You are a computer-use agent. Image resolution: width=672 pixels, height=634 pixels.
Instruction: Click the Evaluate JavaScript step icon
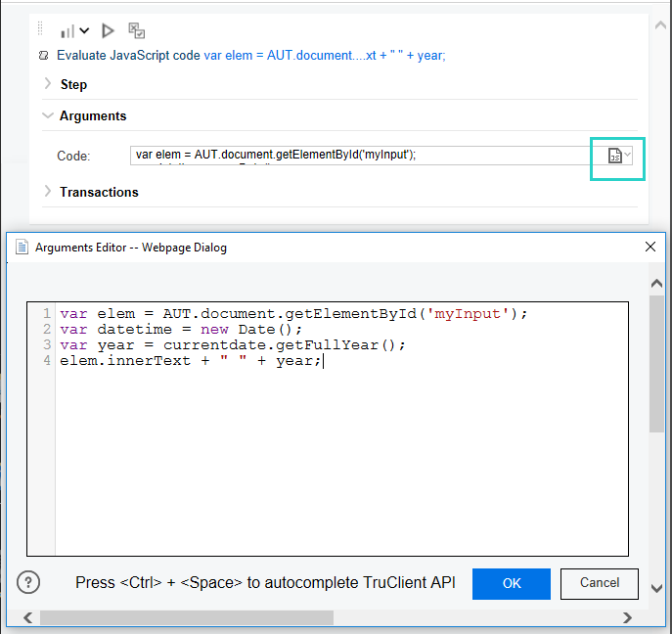(x=44, y=56)
